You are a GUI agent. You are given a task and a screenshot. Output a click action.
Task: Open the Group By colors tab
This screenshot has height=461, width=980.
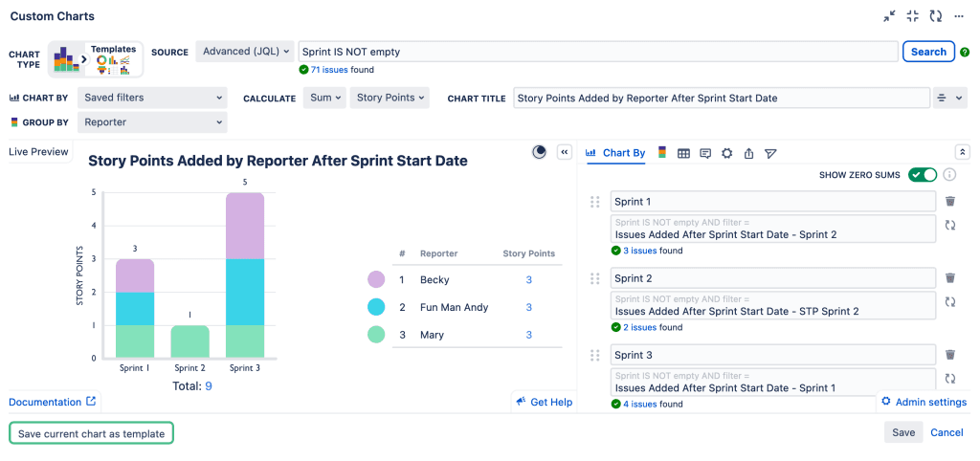[x=662, y=153]
